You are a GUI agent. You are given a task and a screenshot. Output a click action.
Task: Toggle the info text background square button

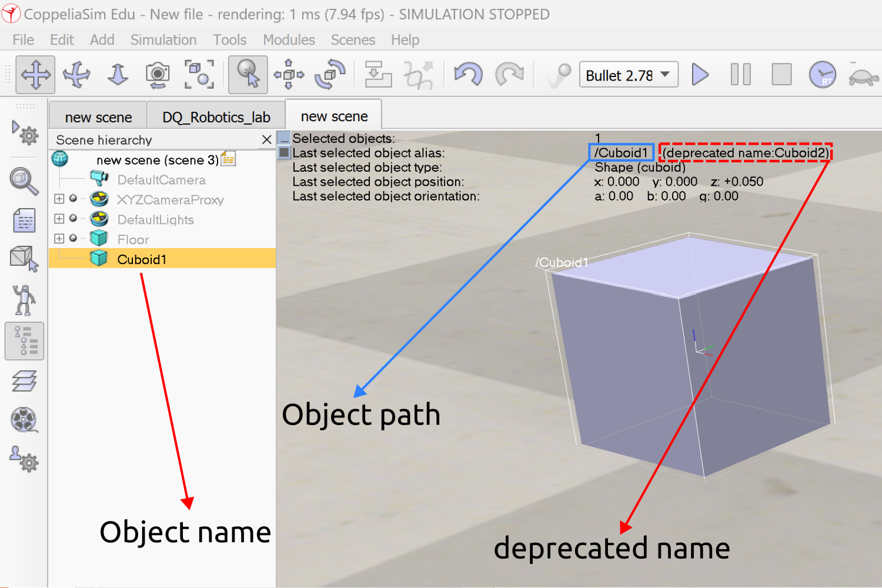click(x=284, y=153)
